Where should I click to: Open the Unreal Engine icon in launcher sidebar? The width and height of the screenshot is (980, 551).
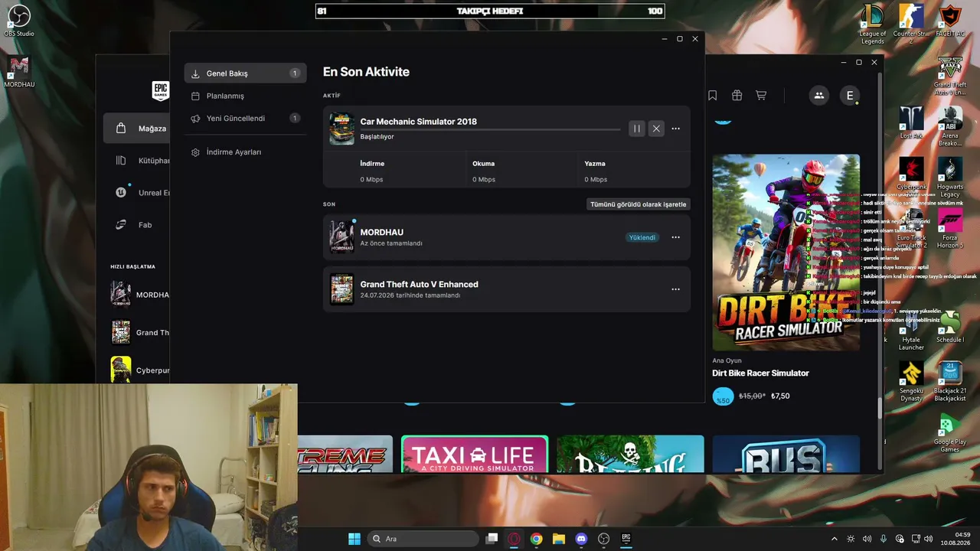121,193
